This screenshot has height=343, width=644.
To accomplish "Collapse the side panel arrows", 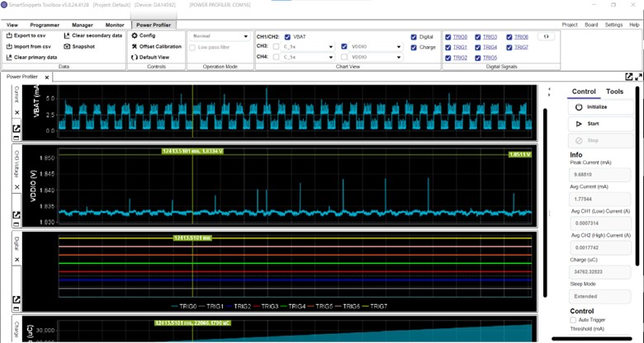I will coord(549,92).
